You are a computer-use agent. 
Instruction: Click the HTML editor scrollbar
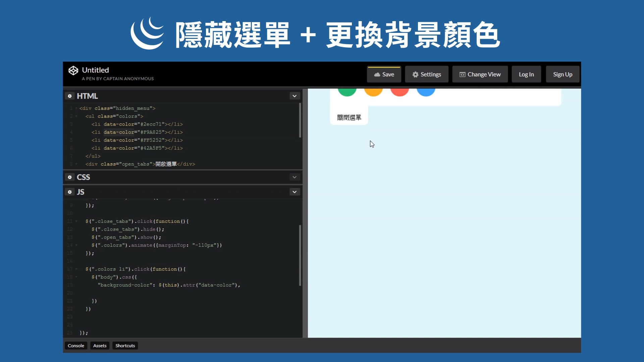pyautogui.click(x=300, y=121)
